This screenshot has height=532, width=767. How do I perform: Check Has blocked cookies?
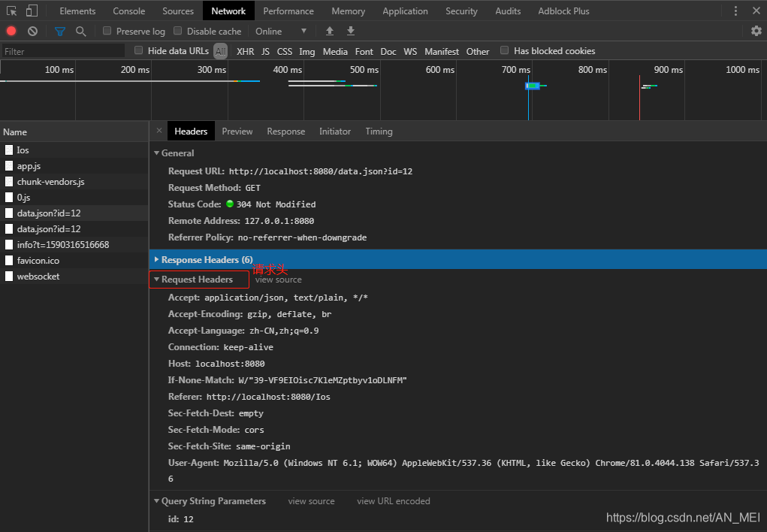coord(504,50)
